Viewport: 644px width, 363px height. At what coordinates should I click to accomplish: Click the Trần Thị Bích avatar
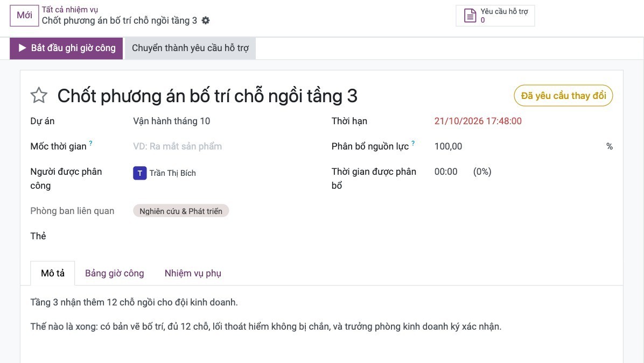click(x=139, y=173)
